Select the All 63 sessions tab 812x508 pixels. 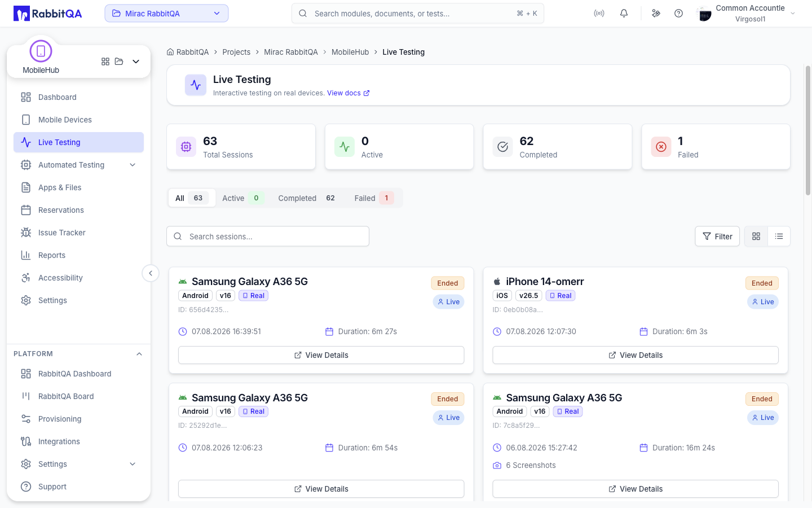(x=192, y=198)
